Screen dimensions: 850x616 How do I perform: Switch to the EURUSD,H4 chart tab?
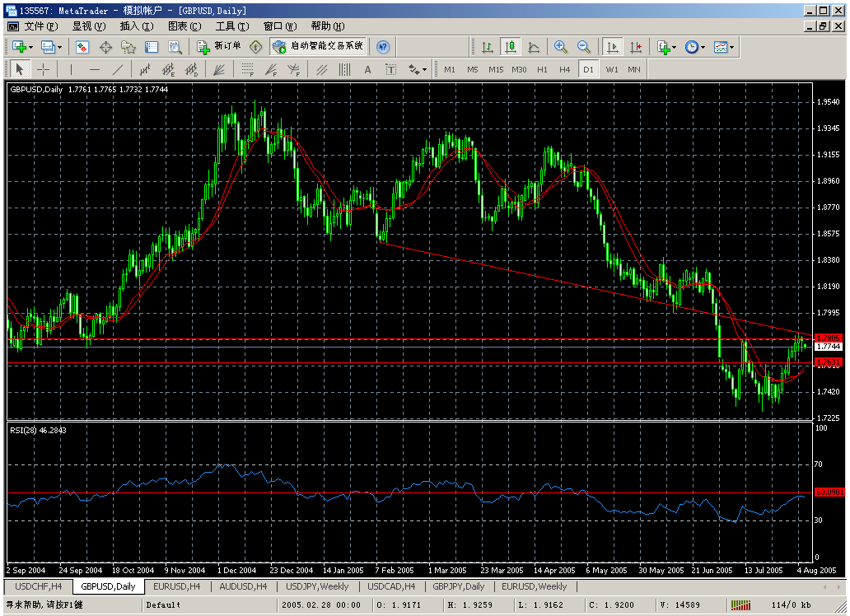click(x=176, y=586)
